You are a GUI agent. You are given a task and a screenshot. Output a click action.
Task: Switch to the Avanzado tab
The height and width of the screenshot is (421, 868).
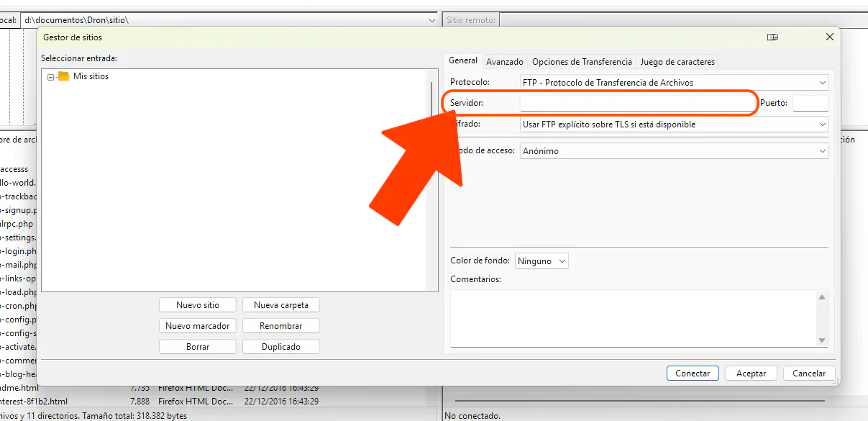pos(504,61)
